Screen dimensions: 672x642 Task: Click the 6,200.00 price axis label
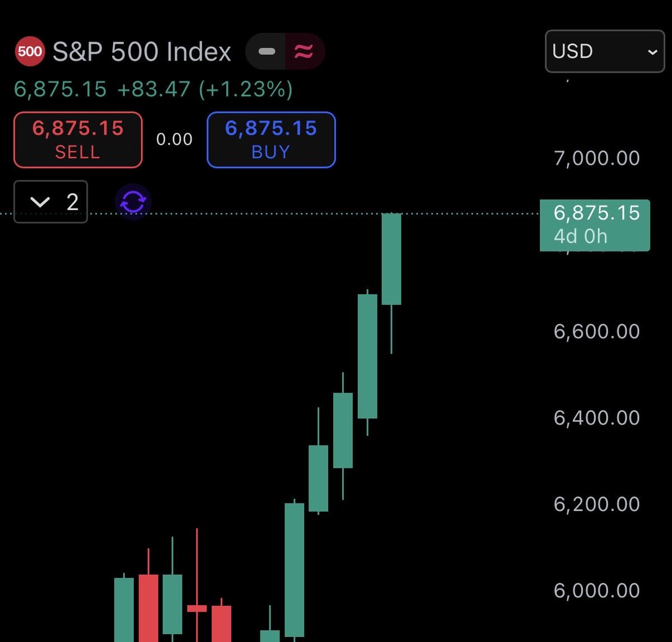click(x=596, y=504)
